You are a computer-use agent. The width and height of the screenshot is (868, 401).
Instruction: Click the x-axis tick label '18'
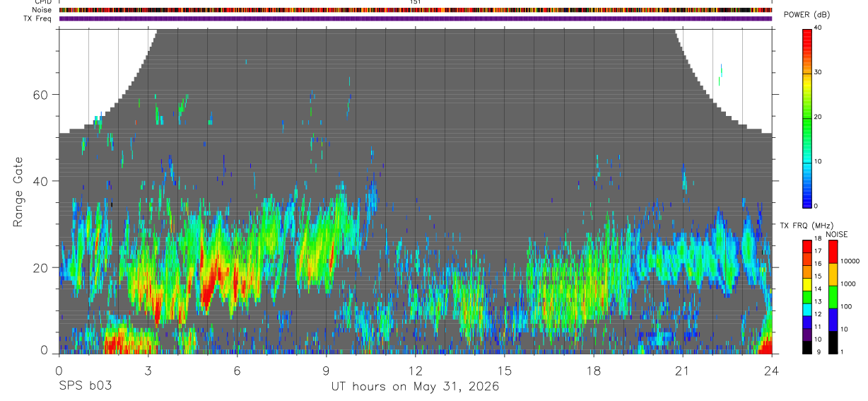click(x=594, y=370)
